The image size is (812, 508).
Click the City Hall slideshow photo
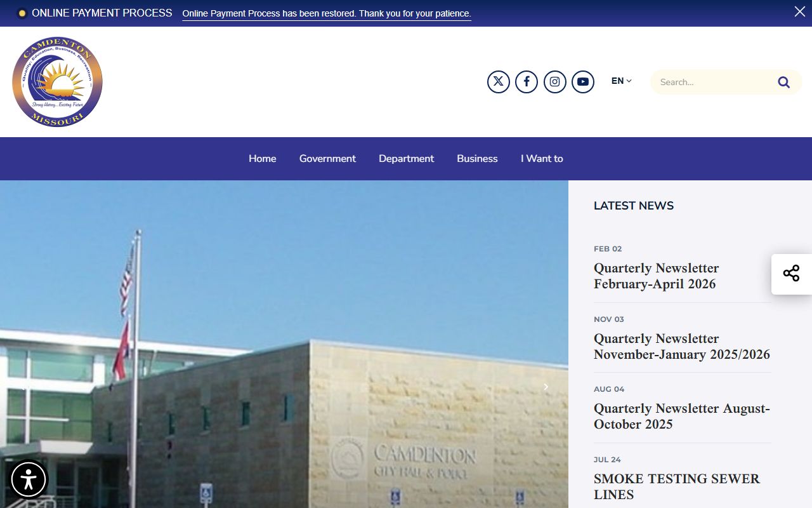[x=284, y=344]
